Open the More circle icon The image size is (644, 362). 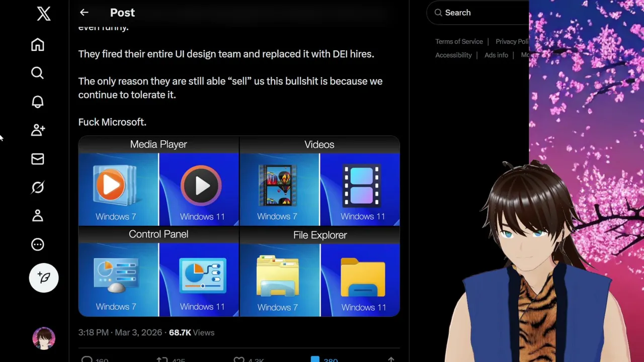[38, 244]
